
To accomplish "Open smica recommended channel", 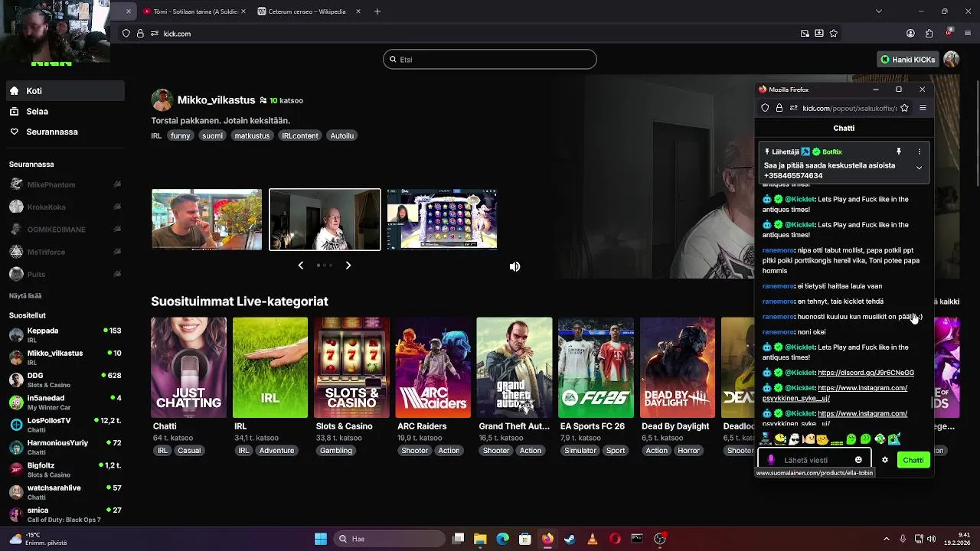I will point(65,514).
